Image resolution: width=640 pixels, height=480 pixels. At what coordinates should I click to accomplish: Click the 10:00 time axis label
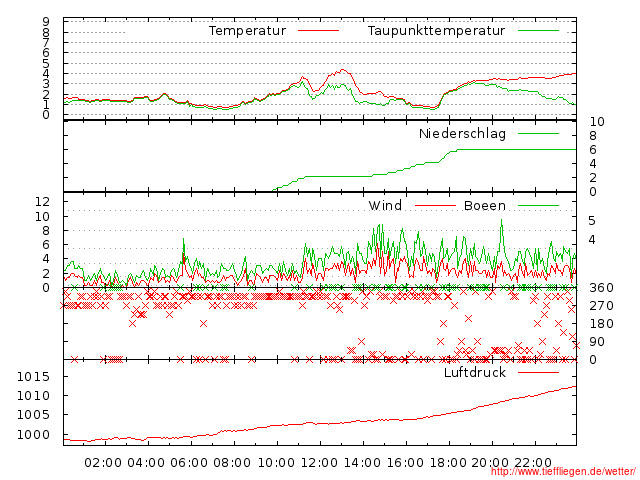[x=276, y=463]
